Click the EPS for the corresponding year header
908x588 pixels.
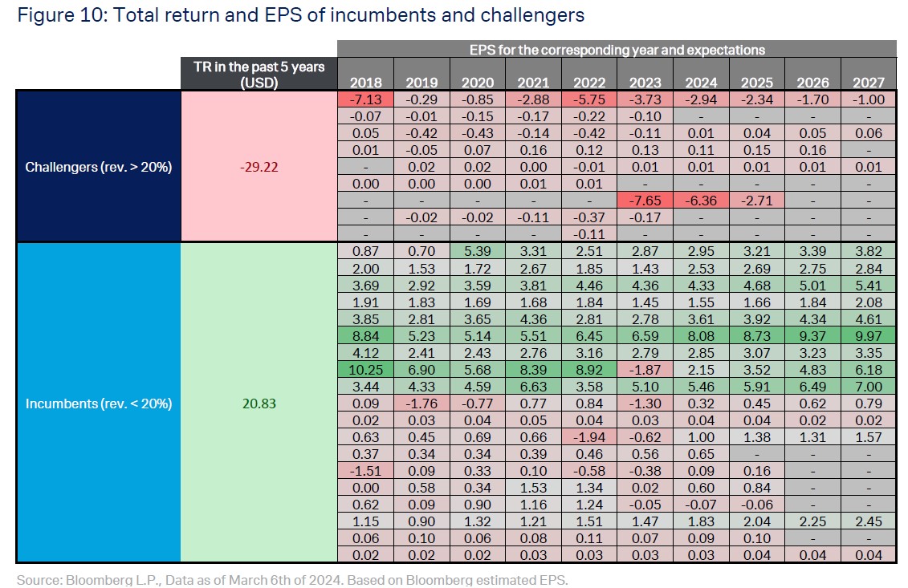coord(617,49)
